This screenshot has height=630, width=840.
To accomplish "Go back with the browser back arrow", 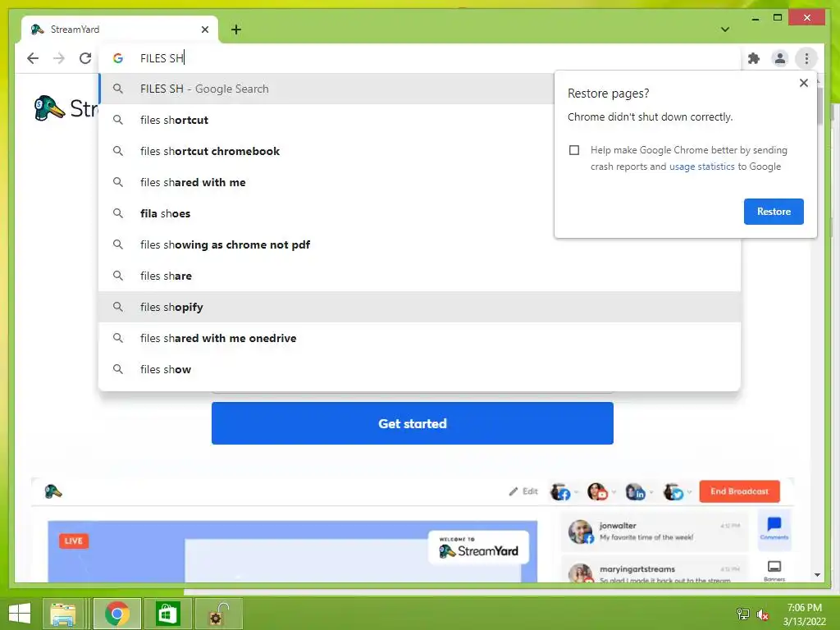I will (x=33, y=58).
